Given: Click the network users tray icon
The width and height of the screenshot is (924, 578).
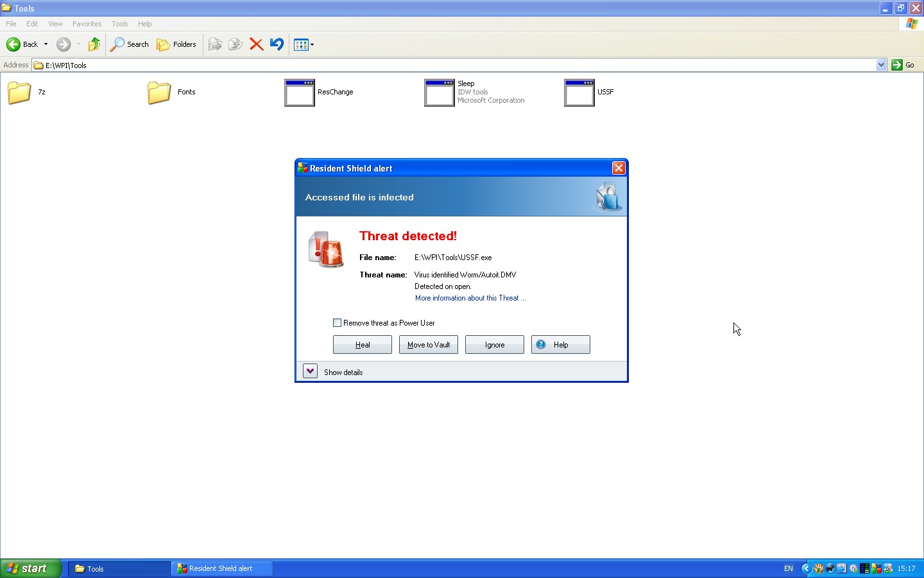Looking at the screenshot, I should pyautogui.click(x=888, y=568).
